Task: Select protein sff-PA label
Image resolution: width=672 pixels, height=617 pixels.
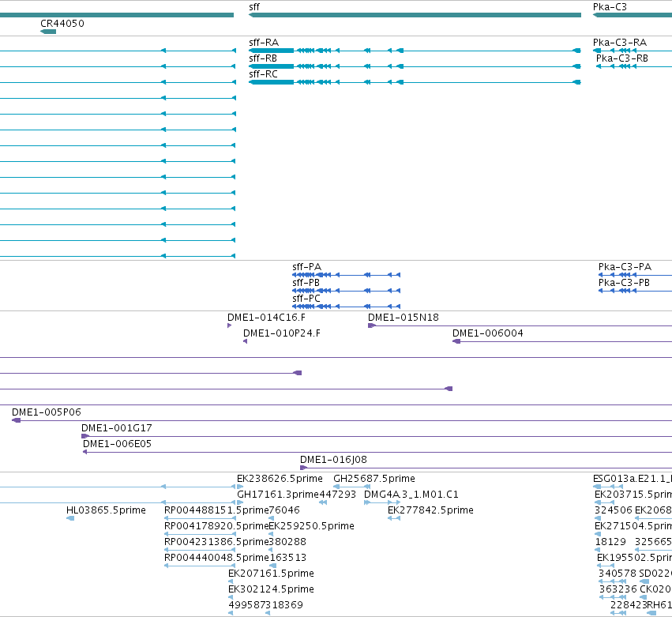Action: coord(306,267)
